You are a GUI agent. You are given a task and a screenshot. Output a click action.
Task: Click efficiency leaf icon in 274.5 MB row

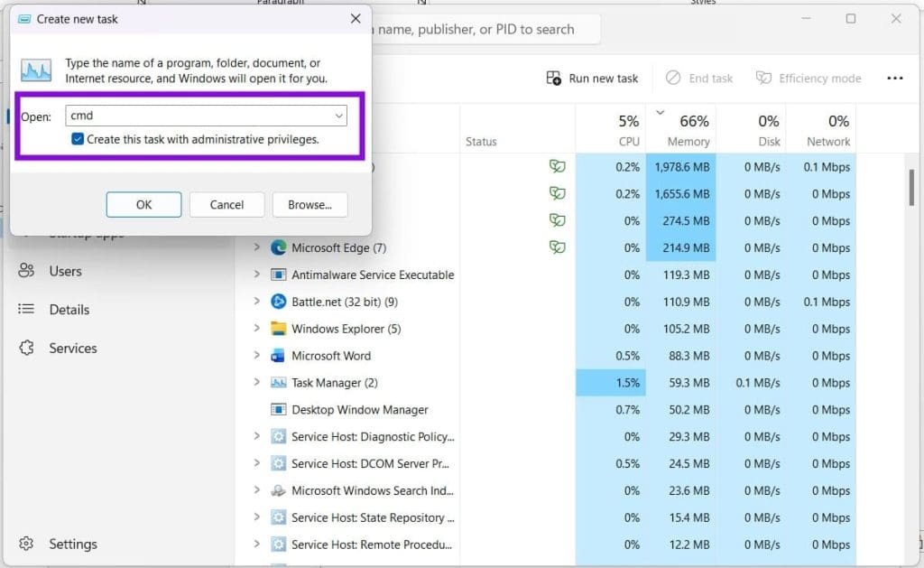click(557, 220)
